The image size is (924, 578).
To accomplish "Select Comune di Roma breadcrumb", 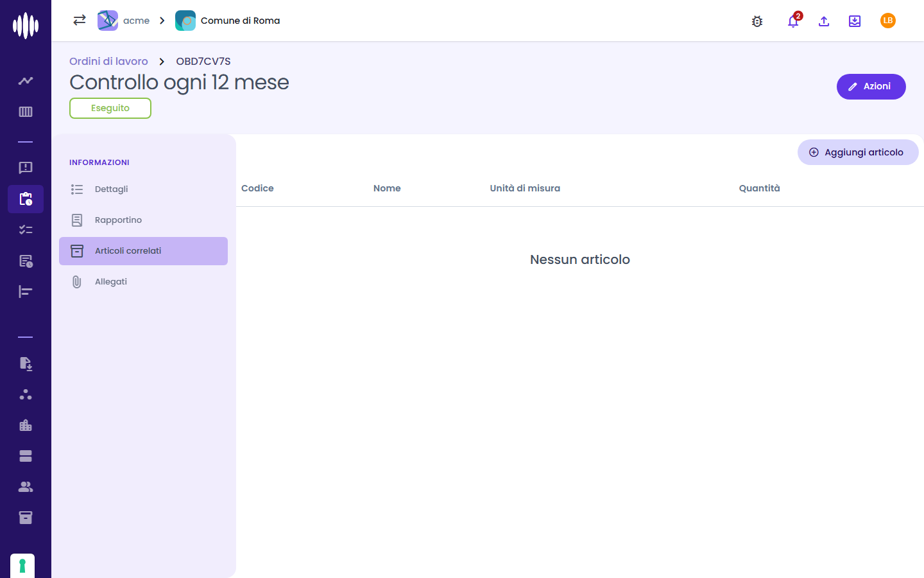I will (228, 21).
